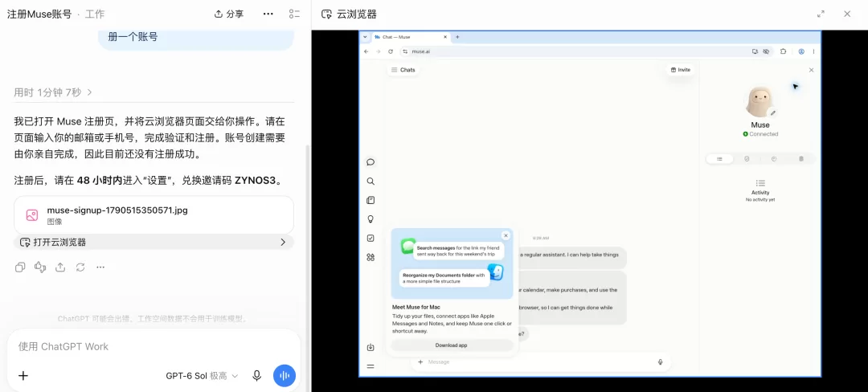Open the browser profile avatar
Image resolution: width=868 pixels, height=392 pixels.
[801, 51]
